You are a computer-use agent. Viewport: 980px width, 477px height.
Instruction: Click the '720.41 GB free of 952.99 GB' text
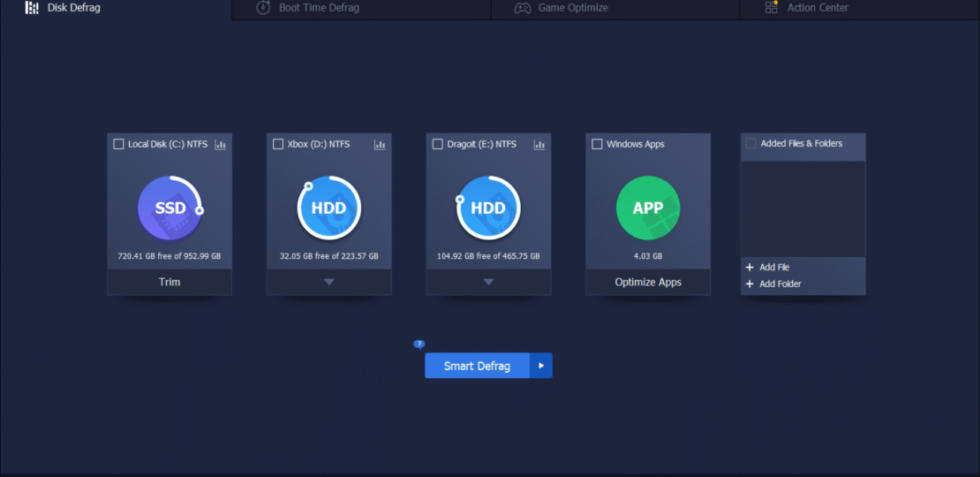(x=170, y=256)
